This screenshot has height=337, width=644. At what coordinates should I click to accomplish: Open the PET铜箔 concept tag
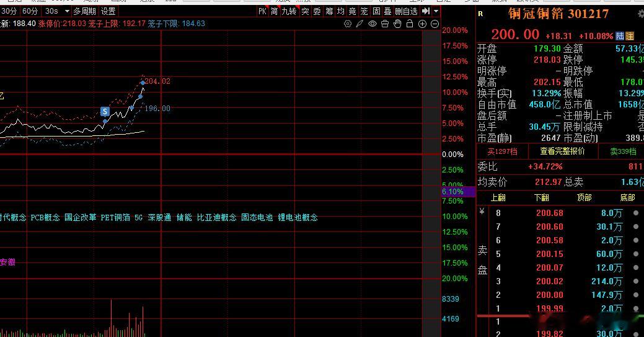pyautogui.click(x=115, y=217)
